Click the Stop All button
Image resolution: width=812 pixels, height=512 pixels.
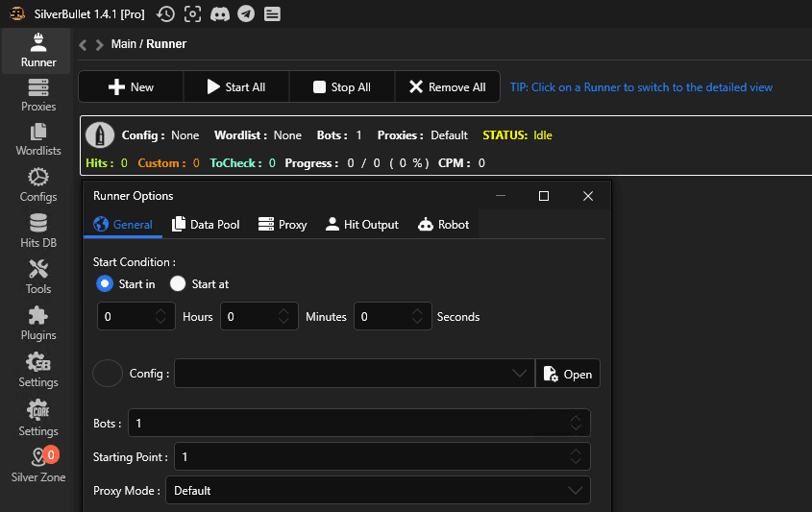pyautogui.click(x=342, y=87)
